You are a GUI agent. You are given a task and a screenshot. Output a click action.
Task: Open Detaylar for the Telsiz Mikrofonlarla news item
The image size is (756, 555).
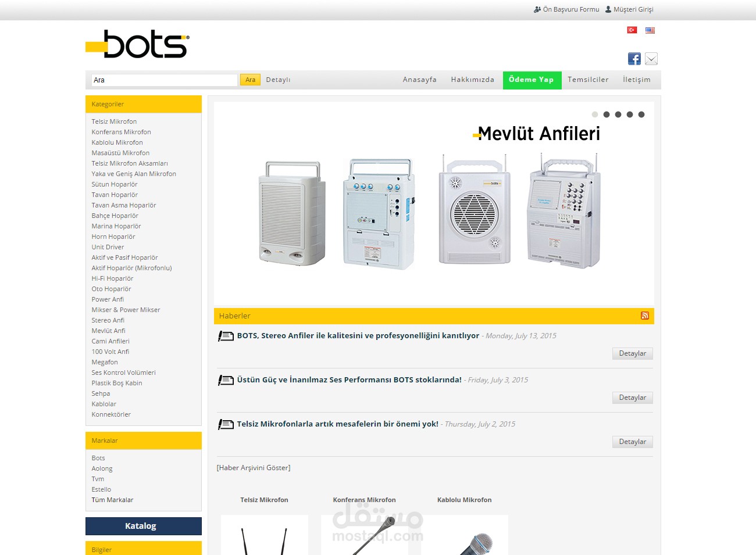click(632, 442)
